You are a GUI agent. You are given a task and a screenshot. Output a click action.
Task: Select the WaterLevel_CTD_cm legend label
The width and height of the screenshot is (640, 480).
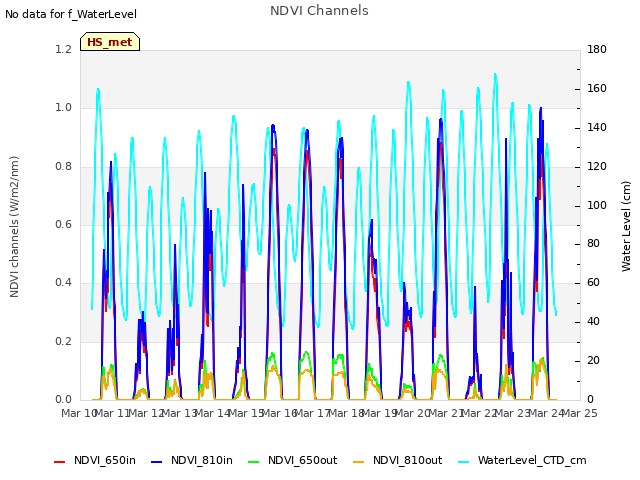(x=532, y=460)
